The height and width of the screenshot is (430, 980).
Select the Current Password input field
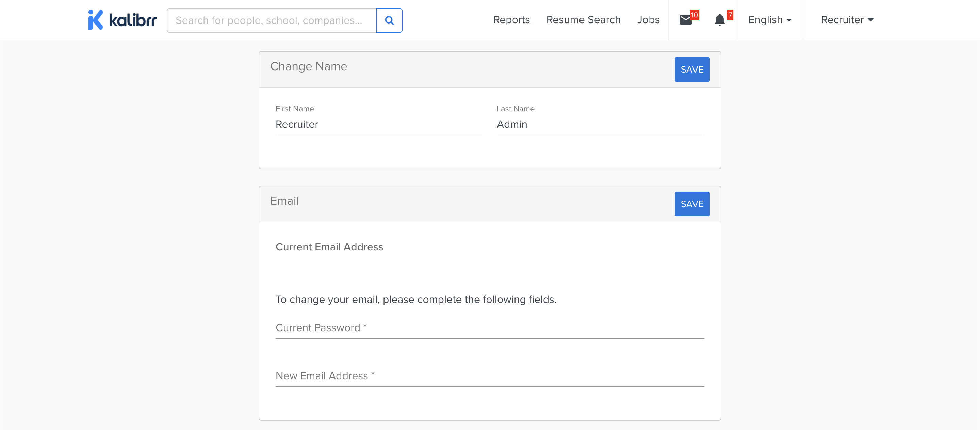[490, 328]
